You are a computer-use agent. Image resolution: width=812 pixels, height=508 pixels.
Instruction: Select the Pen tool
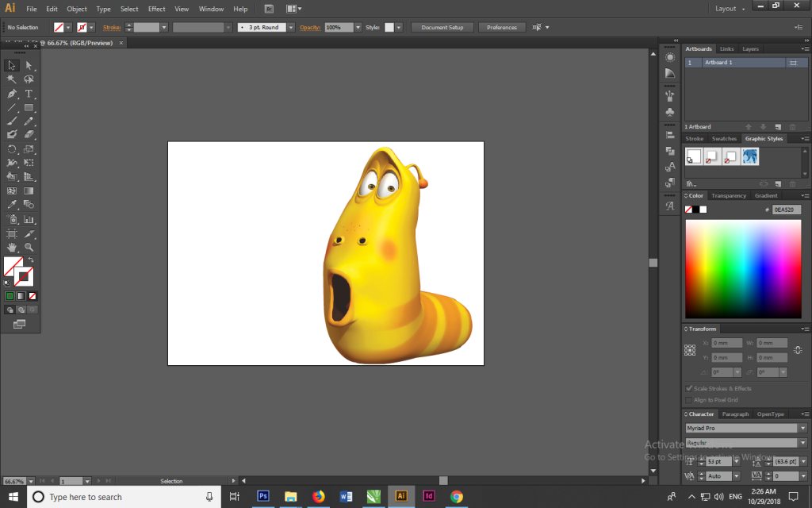[x=12, y=94]
